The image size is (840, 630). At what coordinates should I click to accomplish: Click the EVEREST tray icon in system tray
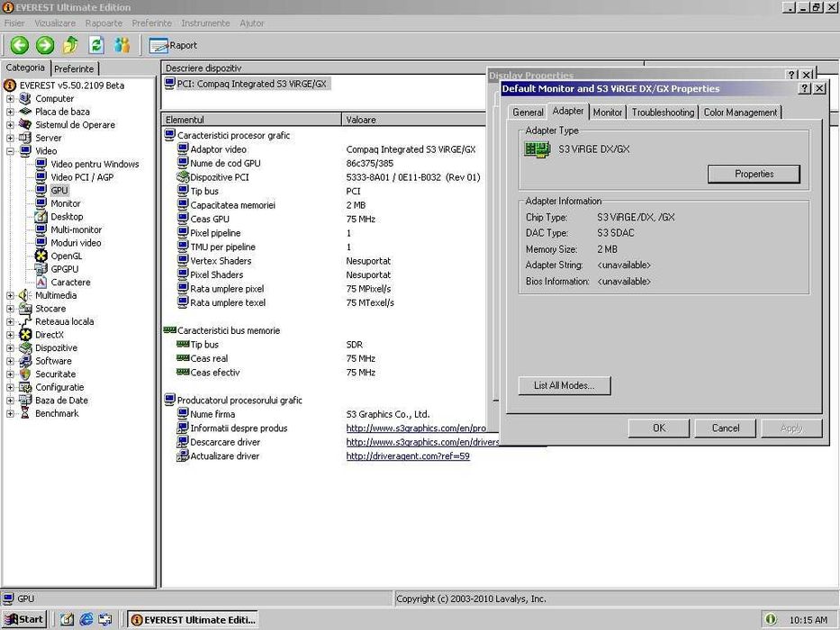(771, 619)
